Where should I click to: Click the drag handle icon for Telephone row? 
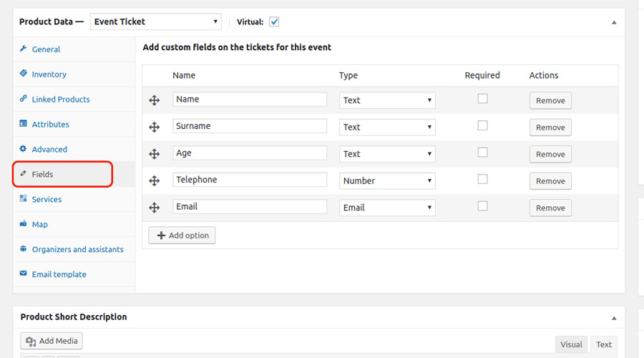(x=154, y=181)
